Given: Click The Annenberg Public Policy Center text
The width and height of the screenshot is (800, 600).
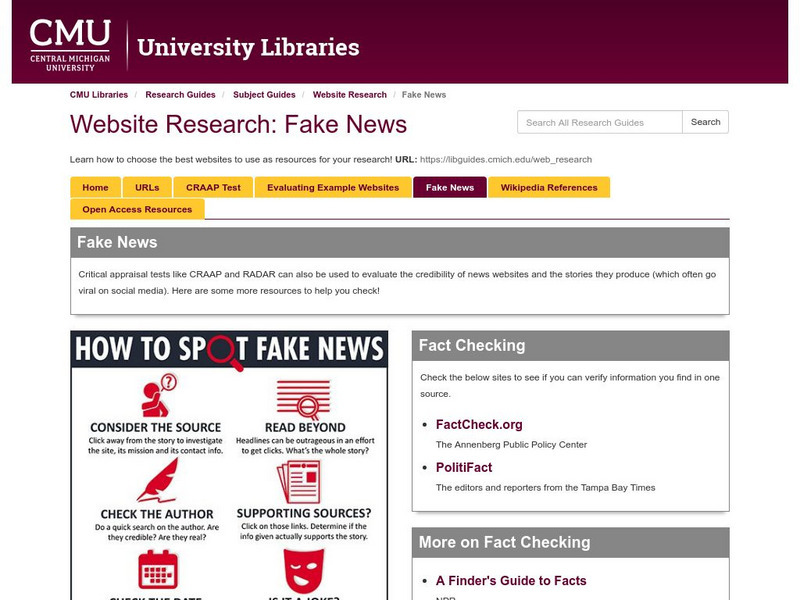Looking at the screenshot, I should (x=511, y=444).
